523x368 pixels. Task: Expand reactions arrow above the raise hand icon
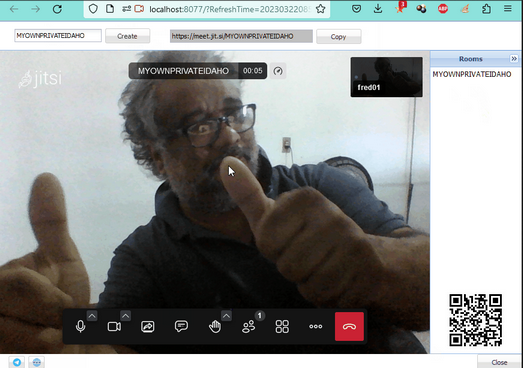tap(226, 316)
